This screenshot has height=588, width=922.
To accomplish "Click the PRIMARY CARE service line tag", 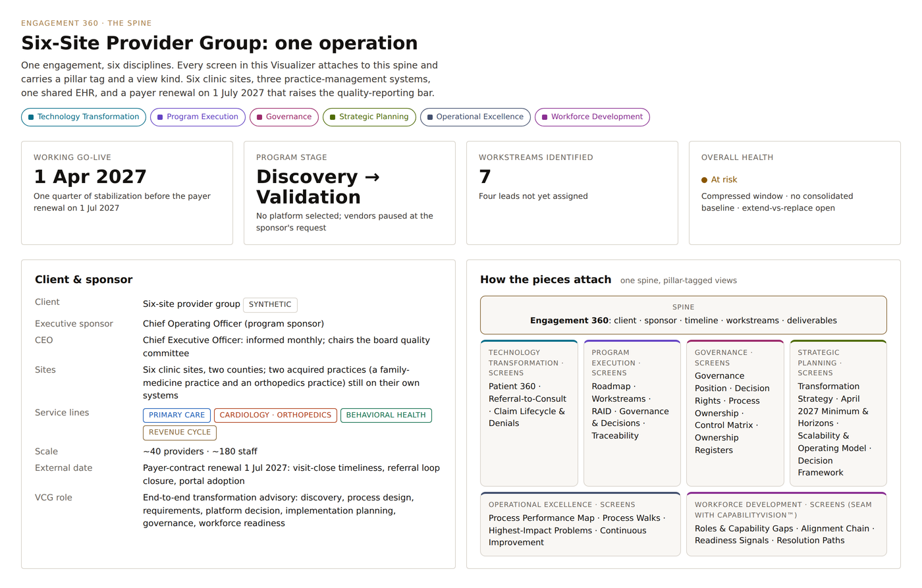I will click(x=176, y=415).
